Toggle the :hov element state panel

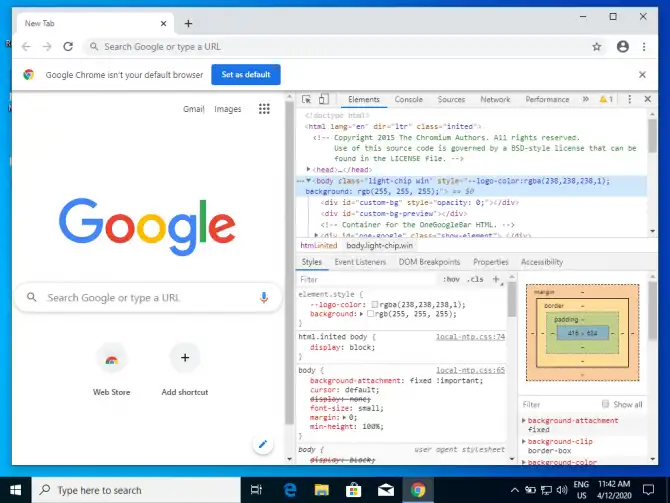[451, 279]
